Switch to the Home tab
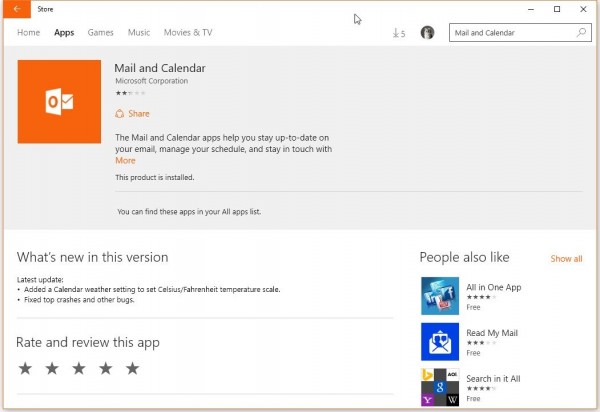This screenshot has height=412, width=600. tap(29, 33)
